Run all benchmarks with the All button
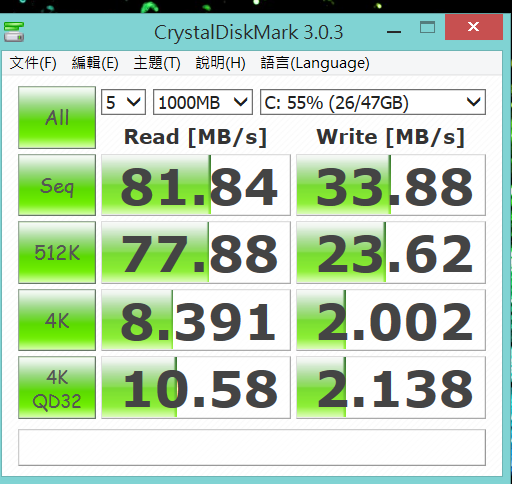The image size is (512, 484). tap(57, 117)
